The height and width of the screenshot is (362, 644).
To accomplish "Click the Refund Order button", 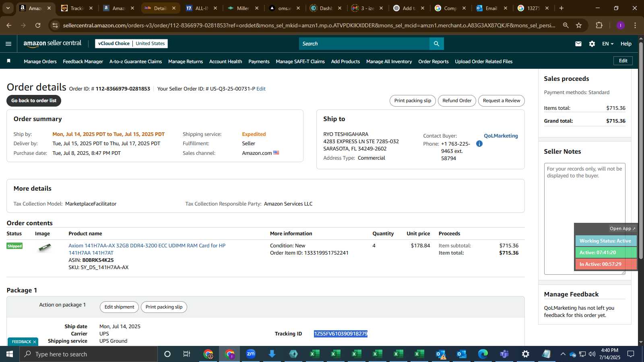I will coord(457,101).
